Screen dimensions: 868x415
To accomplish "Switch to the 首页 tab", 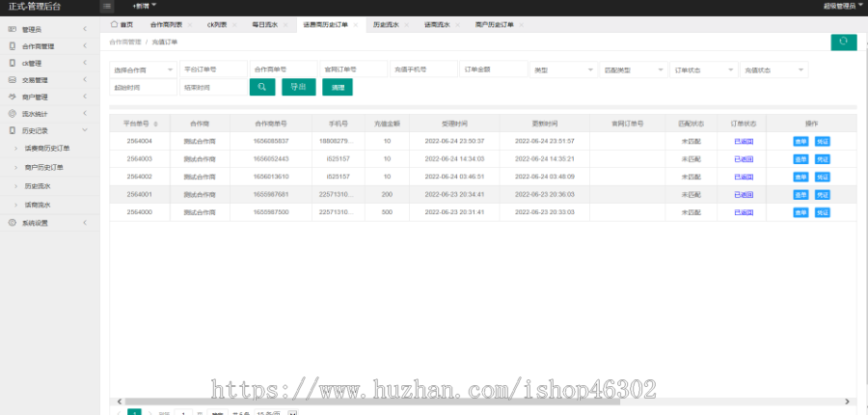I will click(122, 24).
